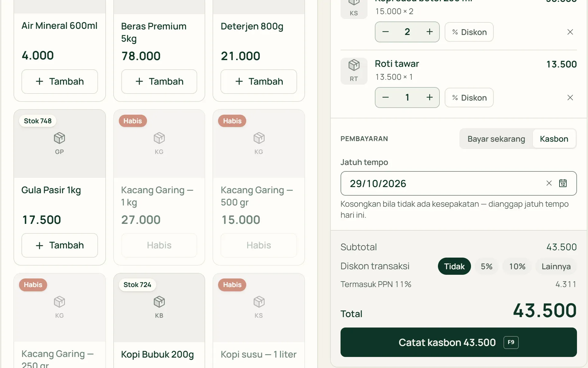Clear the Jatuh tempo date

549,183
